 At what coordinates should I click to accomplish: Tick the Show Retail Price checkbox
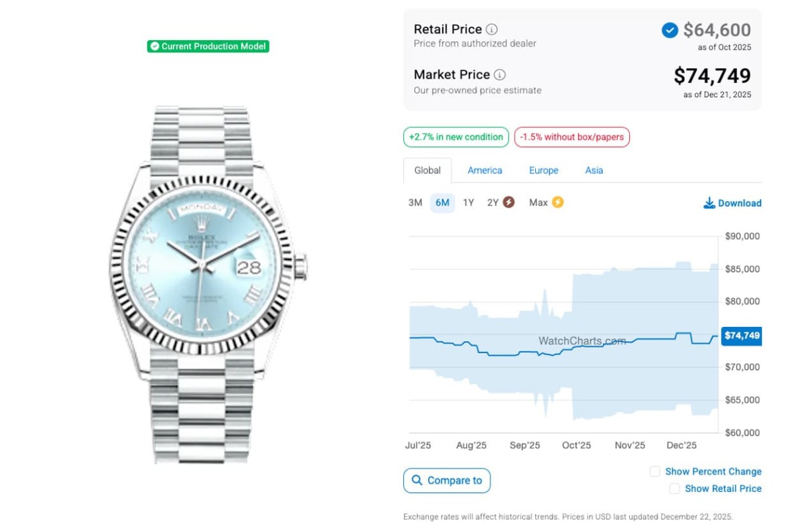[x=674, y=489]
